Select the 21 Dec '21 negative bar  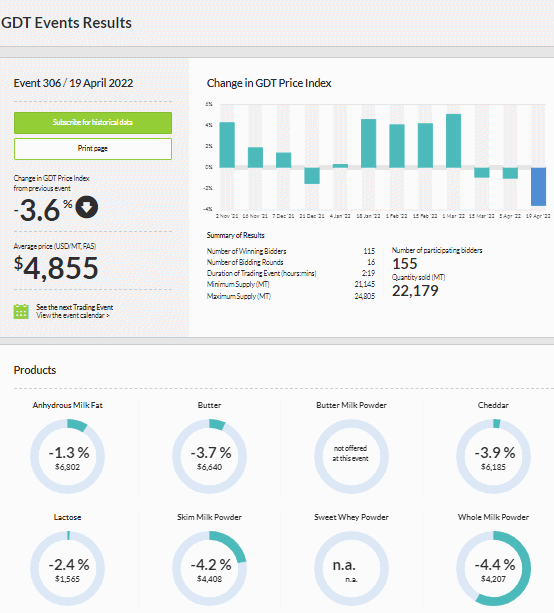[312, 176]
